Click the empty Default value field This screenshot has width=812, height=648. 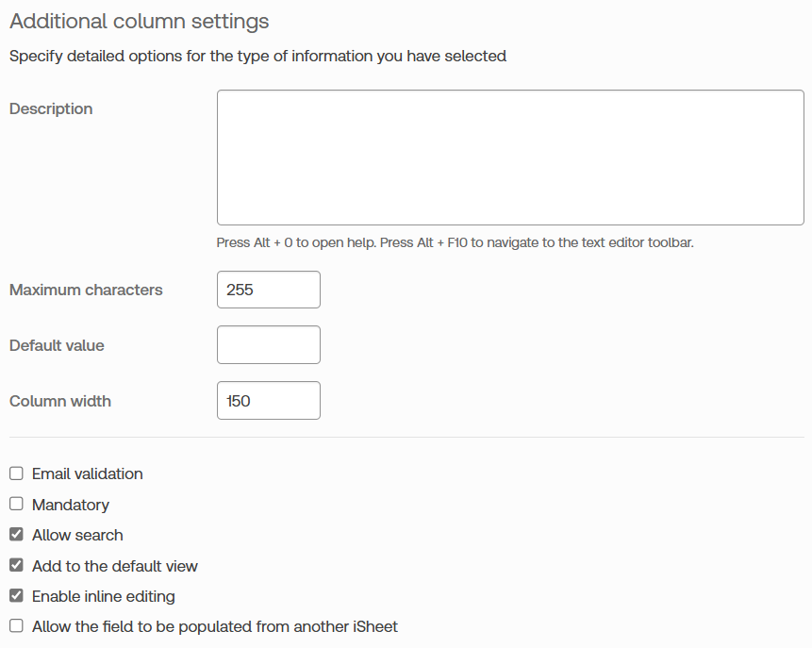pos(269,345)
